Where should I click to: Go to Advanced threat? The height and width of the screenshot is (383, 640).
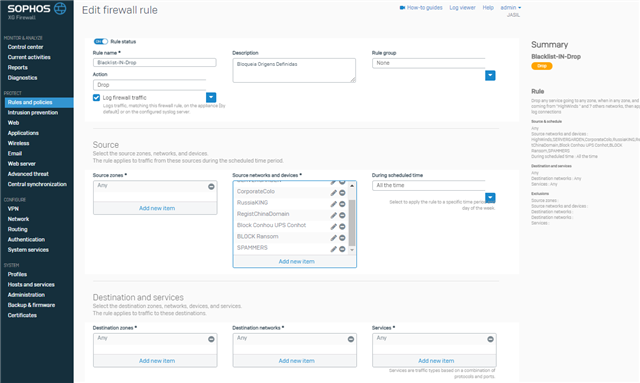pyautogui.click(x=28, y=174)
